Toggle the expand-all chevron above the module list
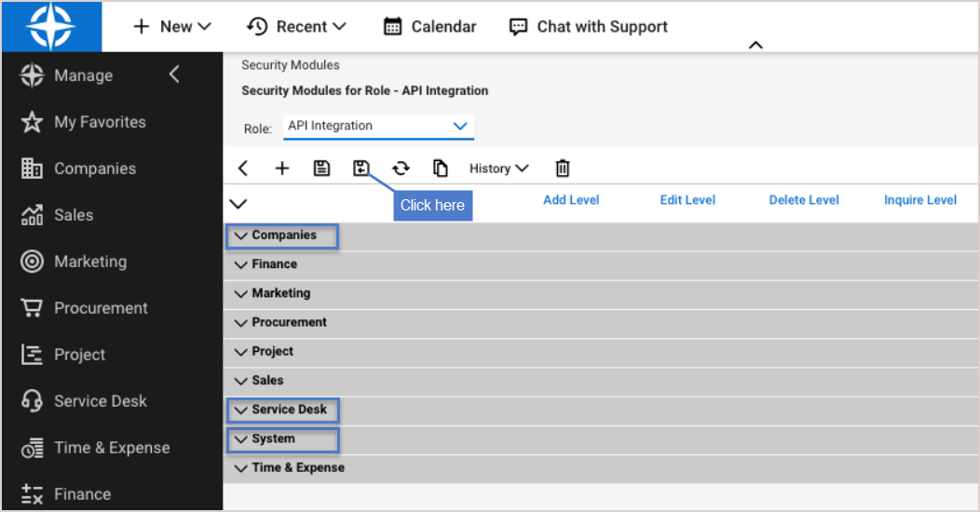Image resolution: width=980 pixels, height=512 pixels. [x=238, y=204]
